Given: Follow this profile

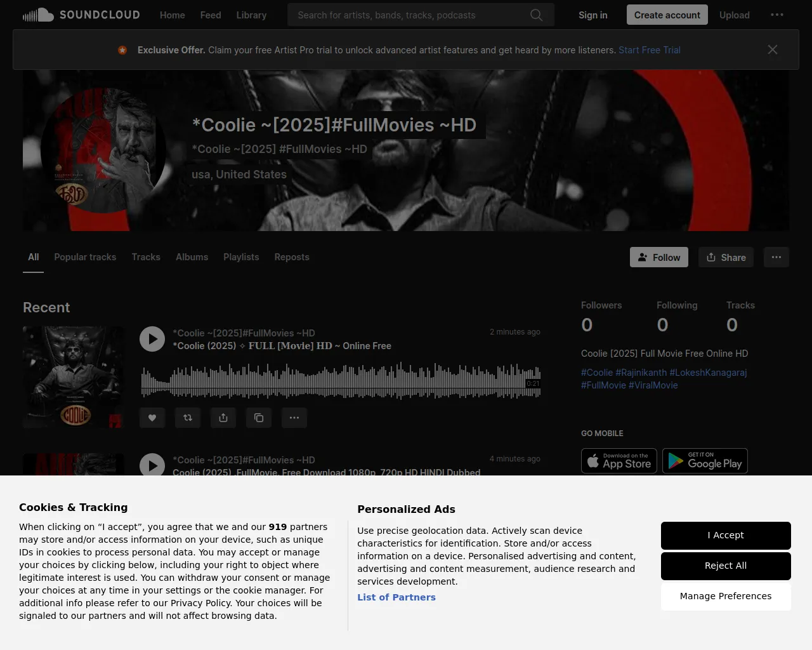Looking at the screenshot, I should coord(659,257).
